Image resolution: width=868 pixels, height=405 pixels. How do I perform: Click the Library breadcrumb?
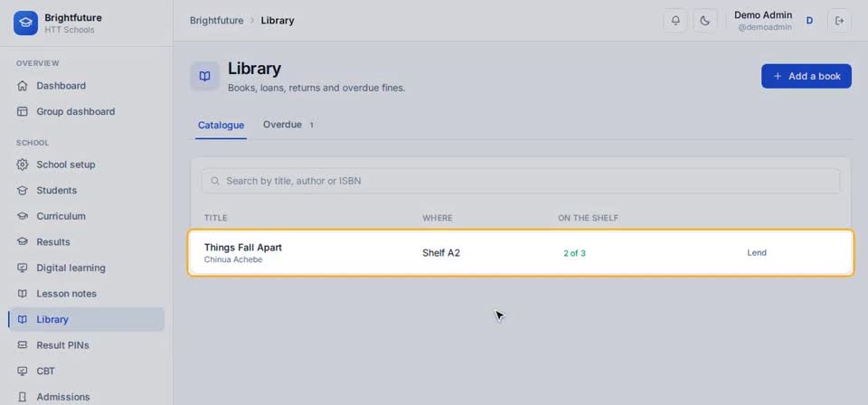(x=278, y=21)
